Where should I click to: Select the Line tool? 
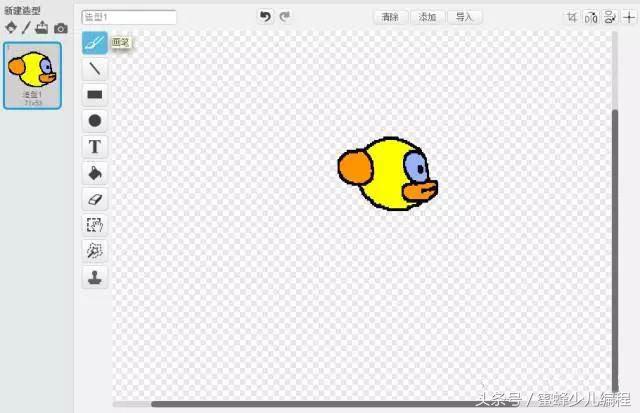(x=95, y=69)
